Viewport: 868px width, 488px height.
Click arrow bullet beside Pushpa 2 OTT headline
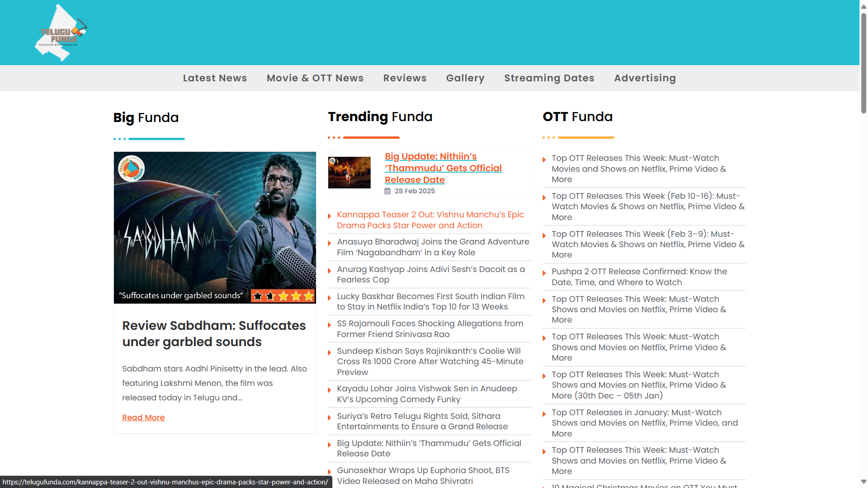click(544, 273)
